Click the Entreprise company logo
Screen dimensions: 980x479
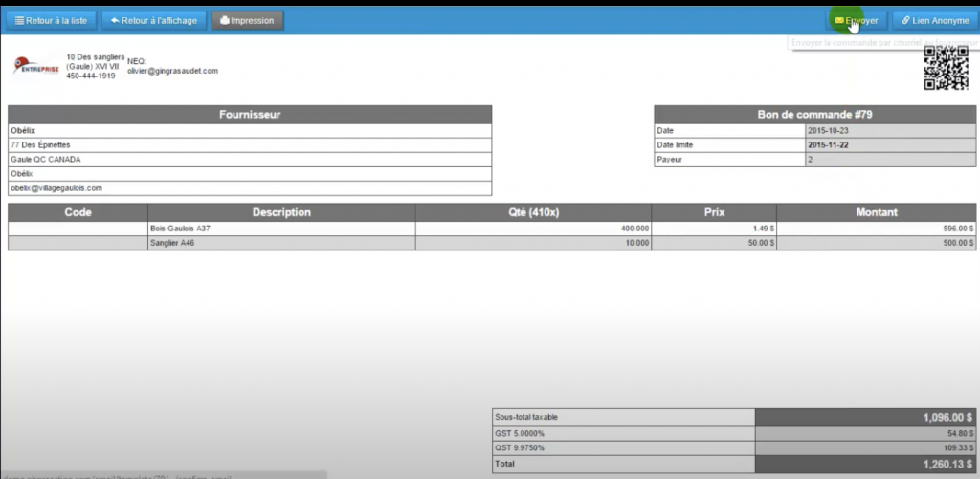coord(36,65)
